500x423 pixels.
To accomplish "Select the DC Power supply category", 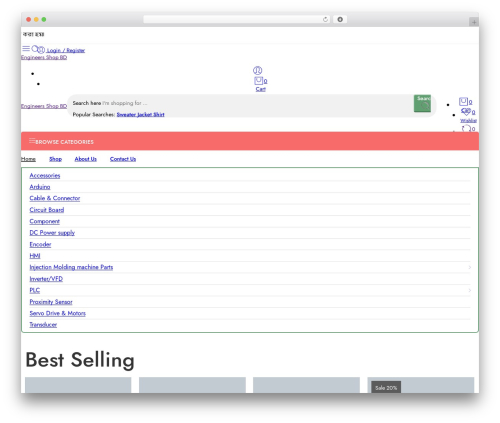I will click(x=52, y=233).
